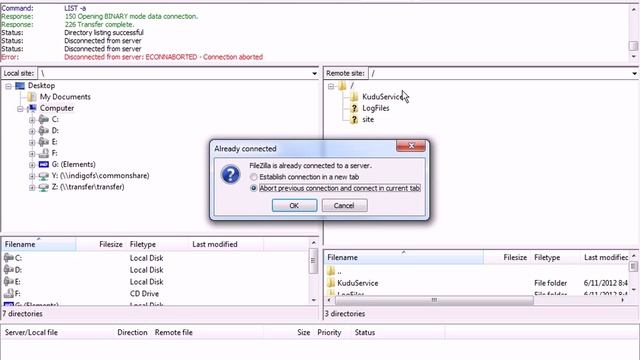Select C: drive icon in tree
Viewport: 640px width, 360px height.
click(x=44, y=119)
